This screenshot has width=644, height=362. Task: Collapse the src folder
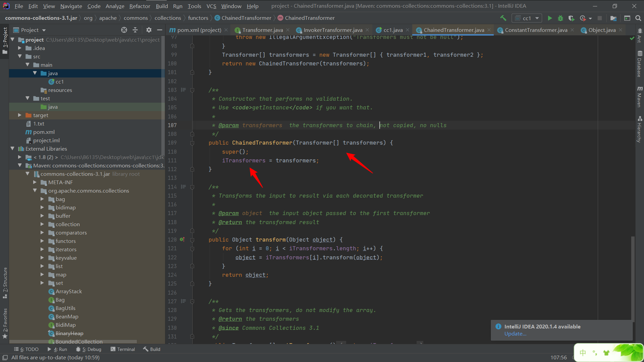[20, 56]
